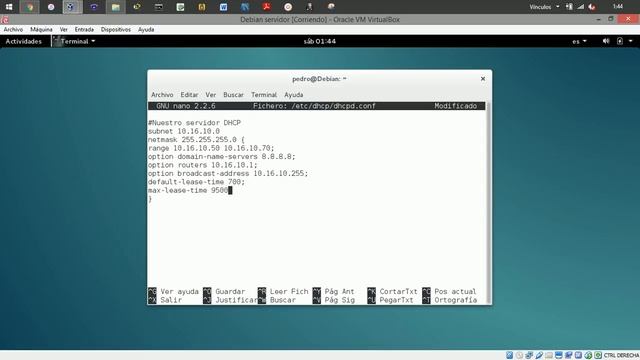Screen dimensions: 640x360
Task: Click the 'max-lease-time 9500' line
Action: [x=188, y=191]
